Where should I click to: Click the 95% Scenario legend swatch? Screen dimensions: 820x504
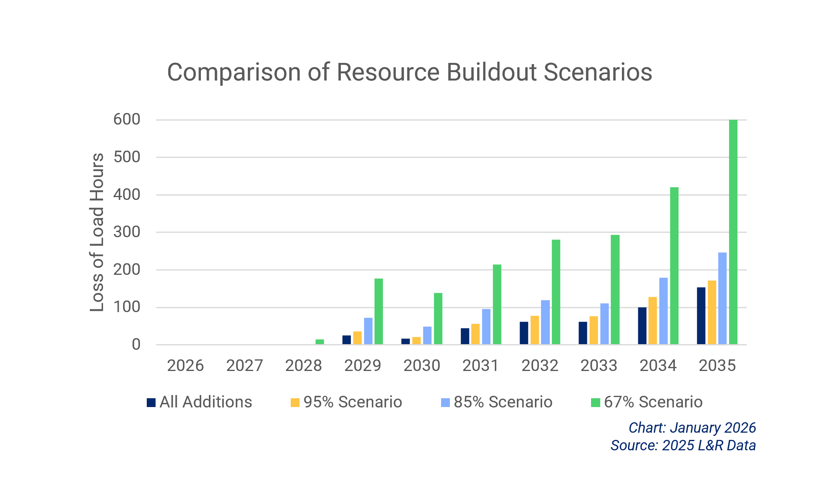click(x=295, y=403)
